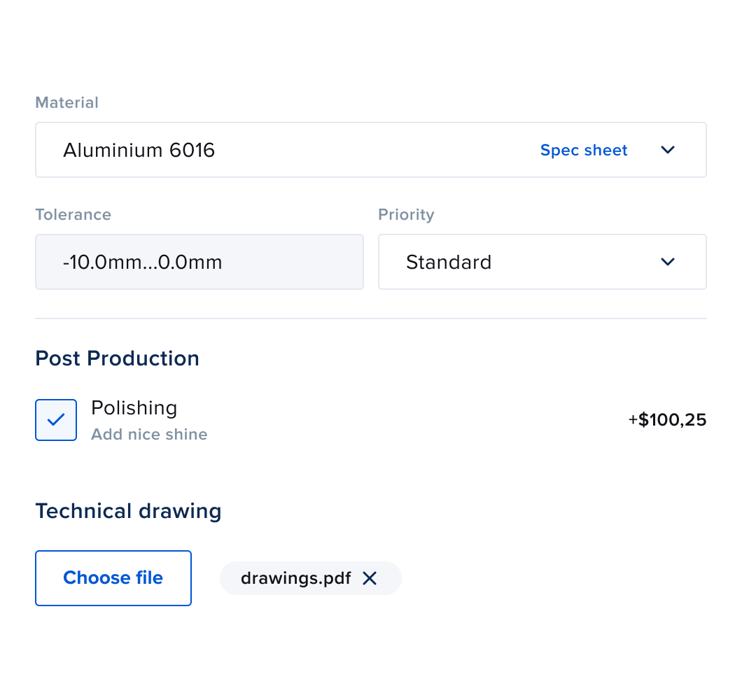This screenshot has width=742, height=700.
Task: Click the Technical drawing section heading
Action: [128, 511]
